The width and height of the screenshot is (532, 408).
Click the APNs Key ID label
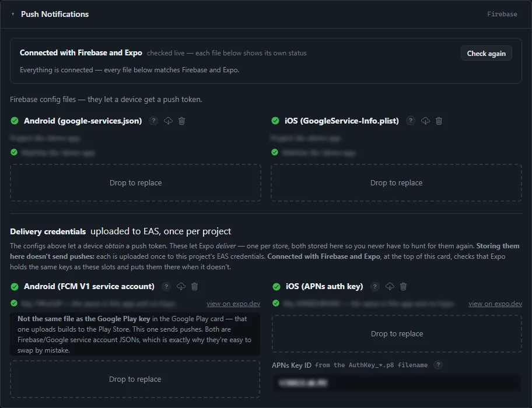point(292,365)
